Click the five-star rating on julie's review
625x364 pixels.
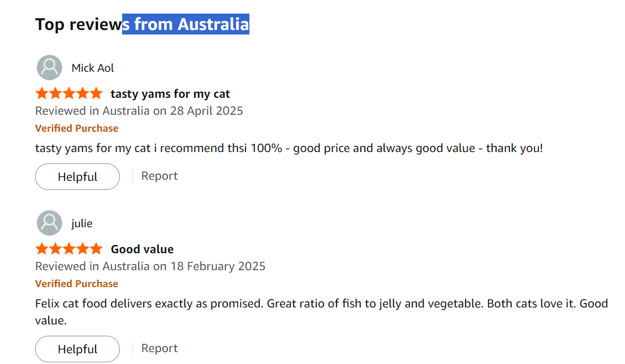pos(68,249)
